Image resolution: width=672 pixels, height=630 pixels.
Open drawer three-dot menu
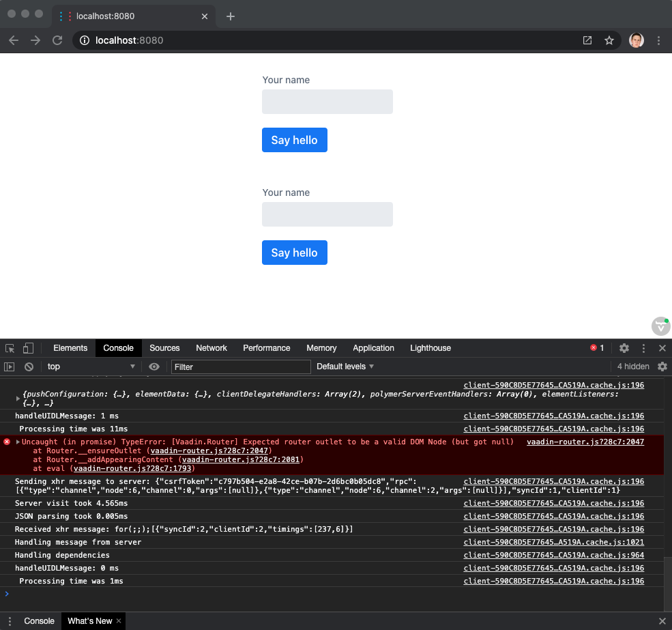coord(10,621)
